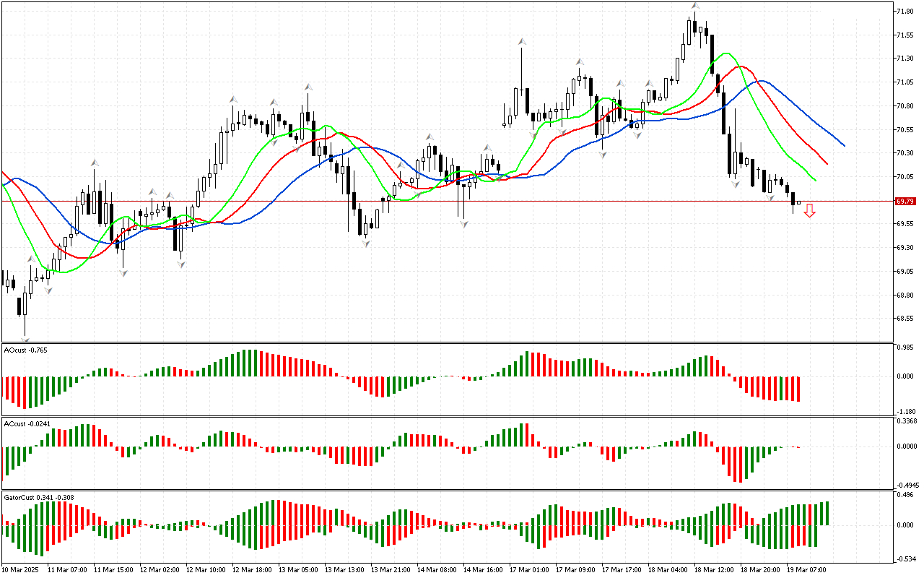Click the fractal arrow above the 17 Mar spike candle
924x578 pixels.
tap(520, 42)
